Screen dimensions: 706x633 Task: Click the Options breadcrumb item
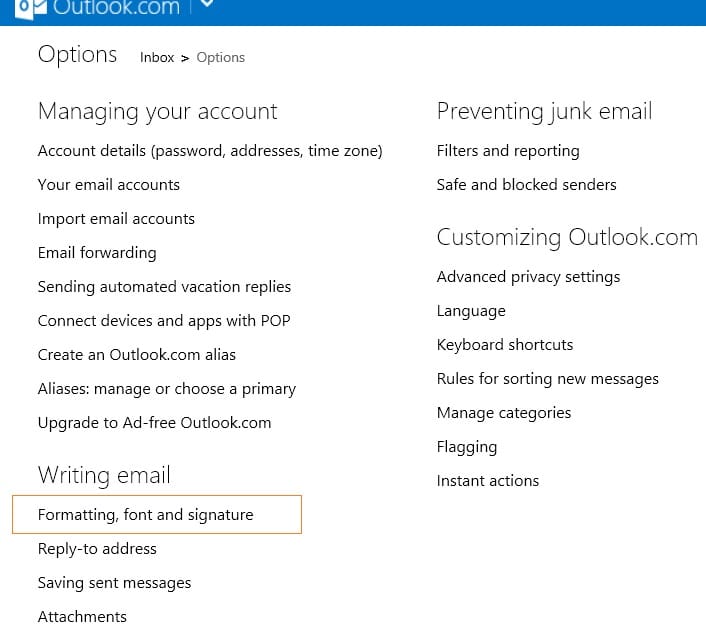[221, 58]
